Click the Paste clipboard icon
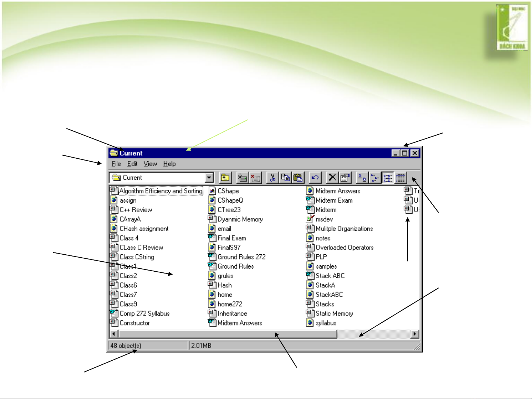 (x=298, y=178)
